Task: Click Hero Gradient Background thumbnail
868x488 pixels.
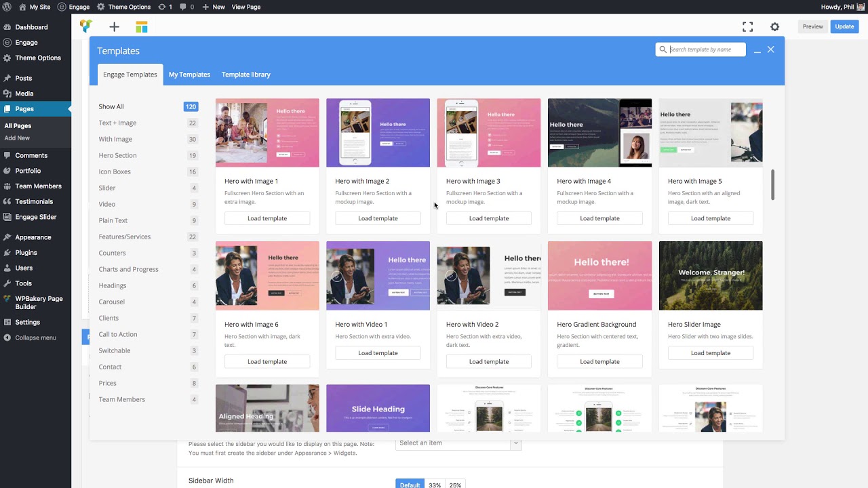Action: coord(599,276)
